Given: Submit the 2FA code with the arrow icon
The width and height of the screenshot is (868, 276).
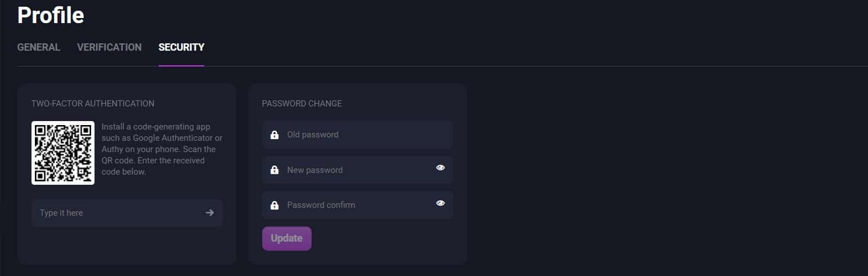Looking at the screenshot, I should click(x=210, y=213).
